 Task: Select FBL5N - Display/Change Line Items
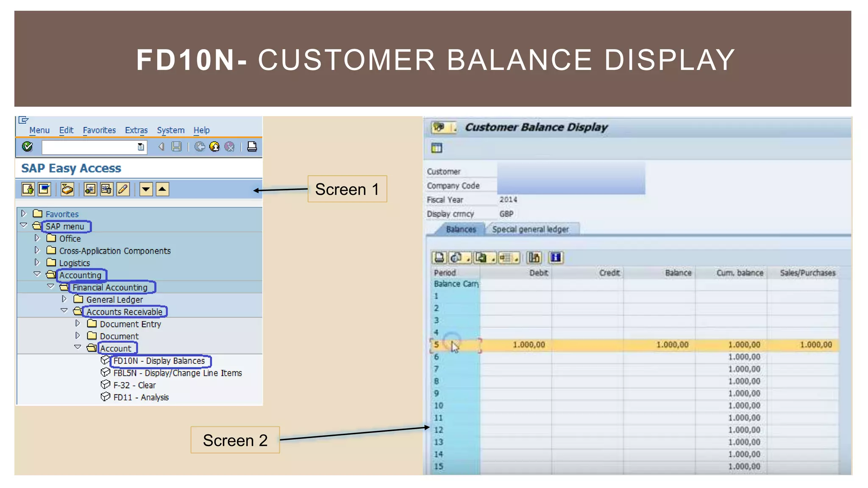[178, 373]
